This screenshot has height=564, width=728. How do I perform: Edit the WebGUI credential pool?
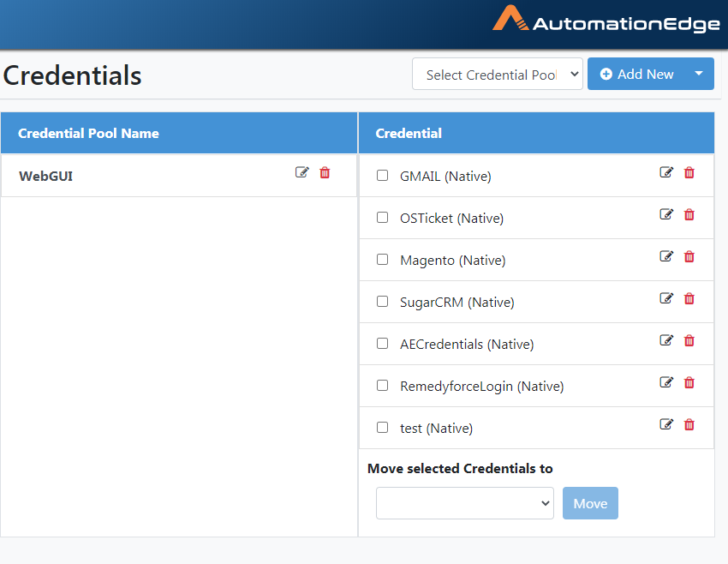tap(301, 172)
